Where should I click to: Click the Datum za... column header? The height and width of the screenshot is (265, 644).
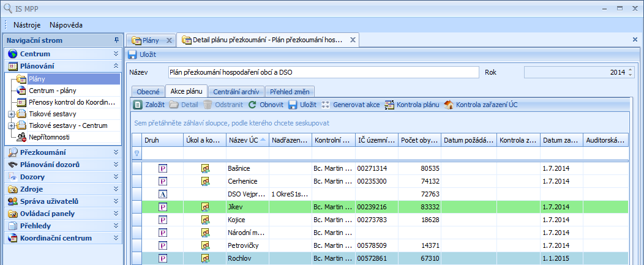pos(561,140)
